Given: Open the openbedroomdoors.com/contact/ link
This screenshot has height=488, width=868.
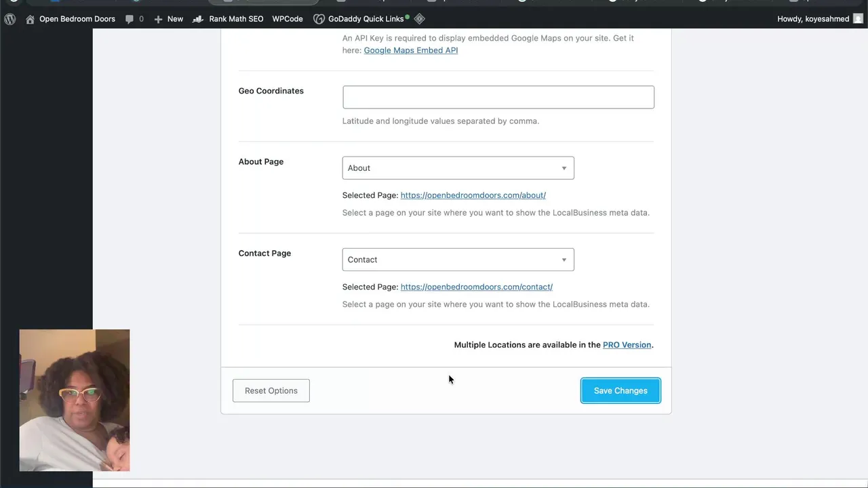Looking at the screenshot, I should click(476, 287).
